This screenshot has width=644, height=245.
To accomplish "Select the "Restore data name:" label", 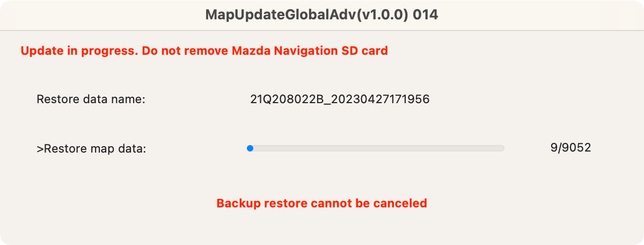I will pos(91,99).
